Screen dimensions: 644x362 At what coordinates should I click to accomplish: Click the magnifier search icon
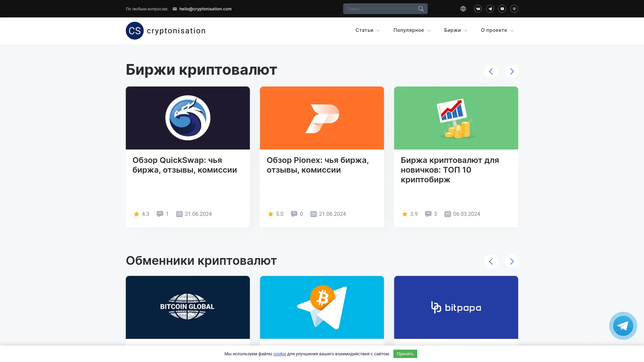[421, 9]
